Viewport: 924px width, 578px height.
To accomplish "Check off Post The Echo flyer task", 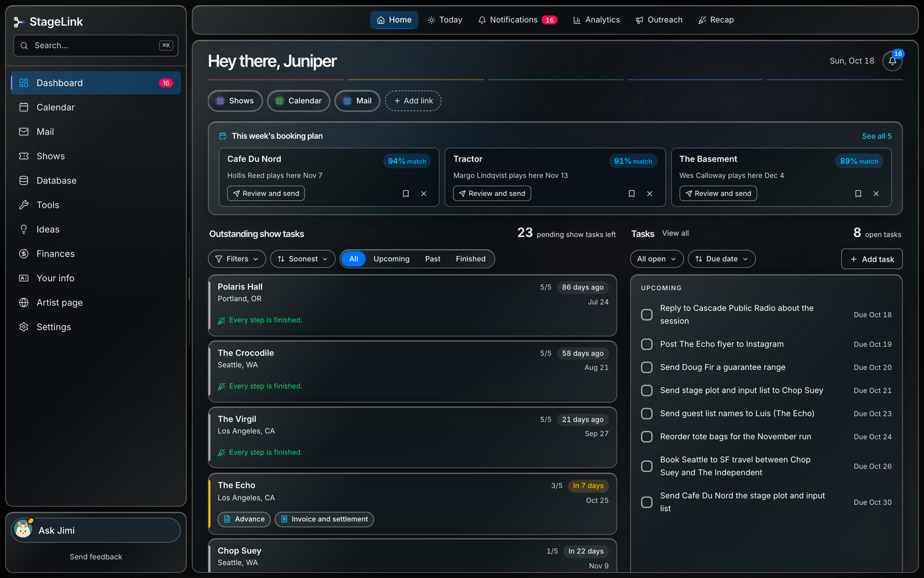I will click(x=647, y=344).
